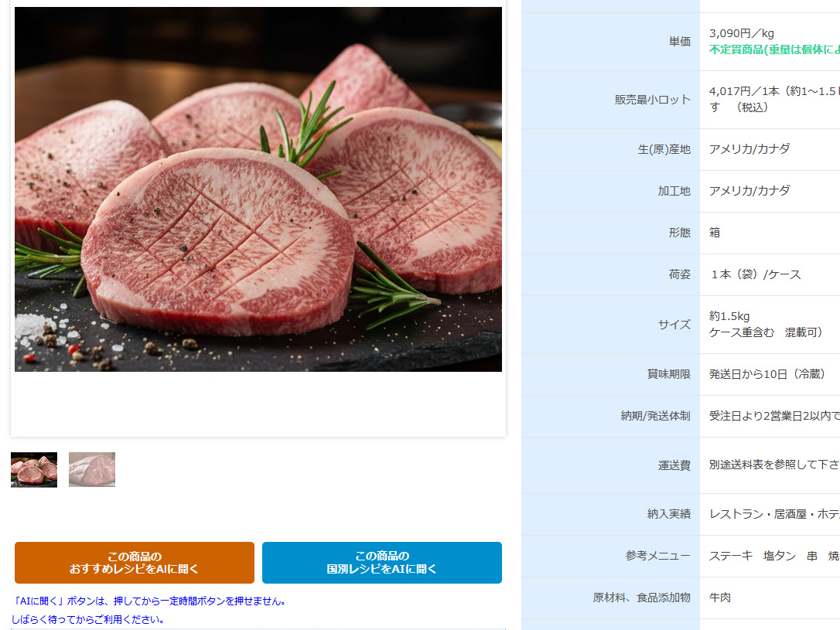
Task: Click the 納期/発送体制 label cell
Action: (611, 416)
